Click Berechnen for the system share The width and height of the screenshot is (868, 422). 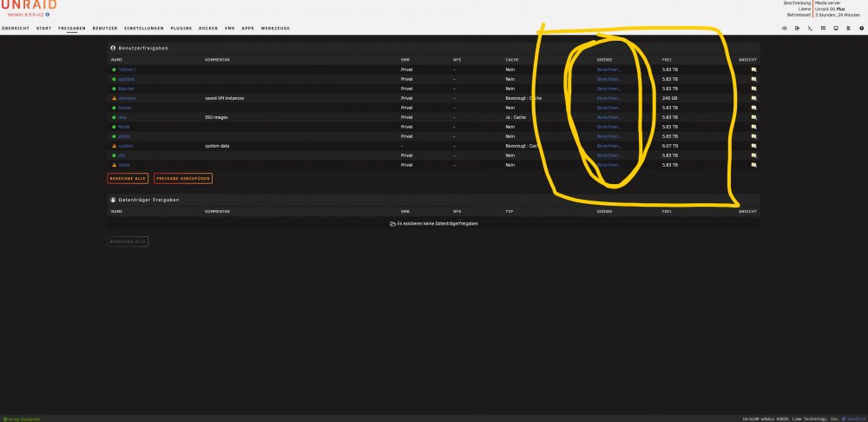(609, 146)
